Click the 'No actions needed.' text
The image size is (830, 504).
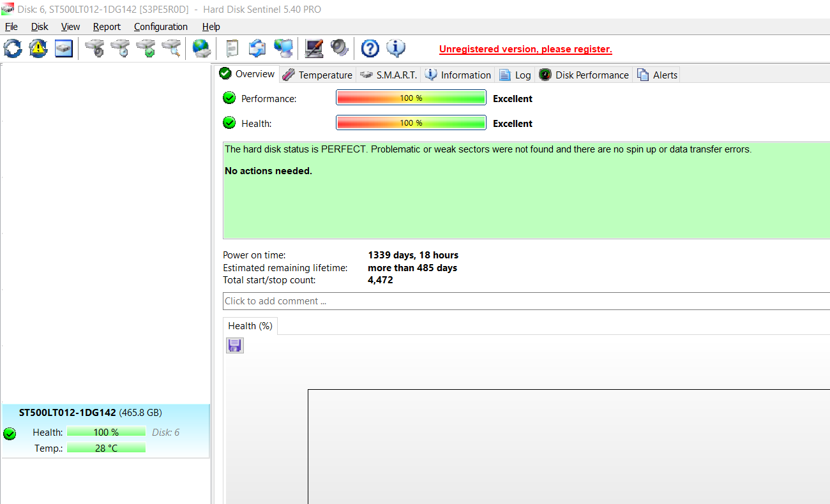pyautogui.click(x=268, y=171)
